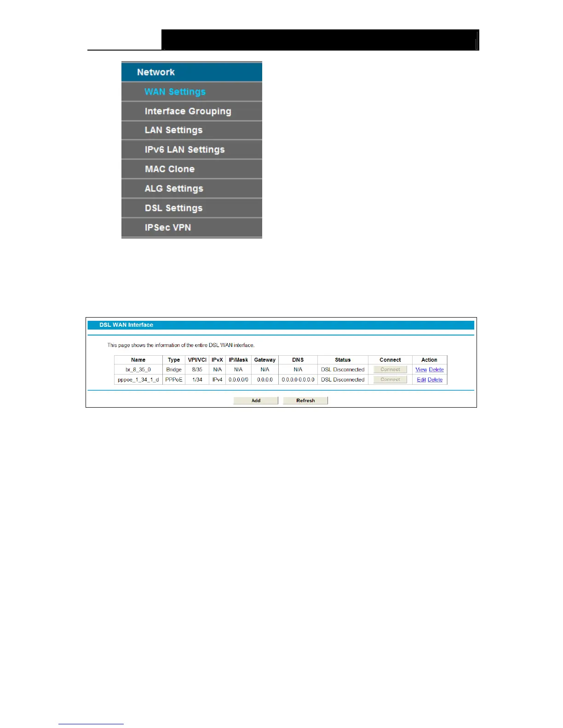Click the Connect column header

[390, 360]
